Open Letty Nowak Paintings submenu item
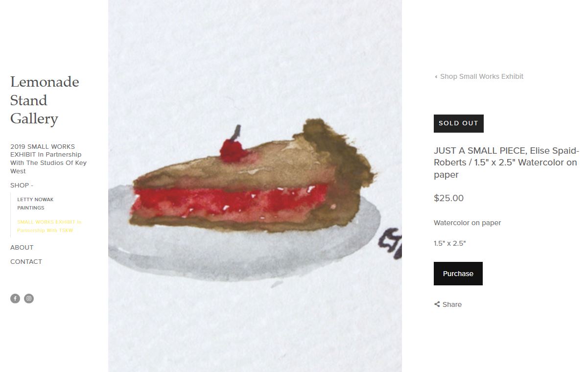 coord(35,204)
